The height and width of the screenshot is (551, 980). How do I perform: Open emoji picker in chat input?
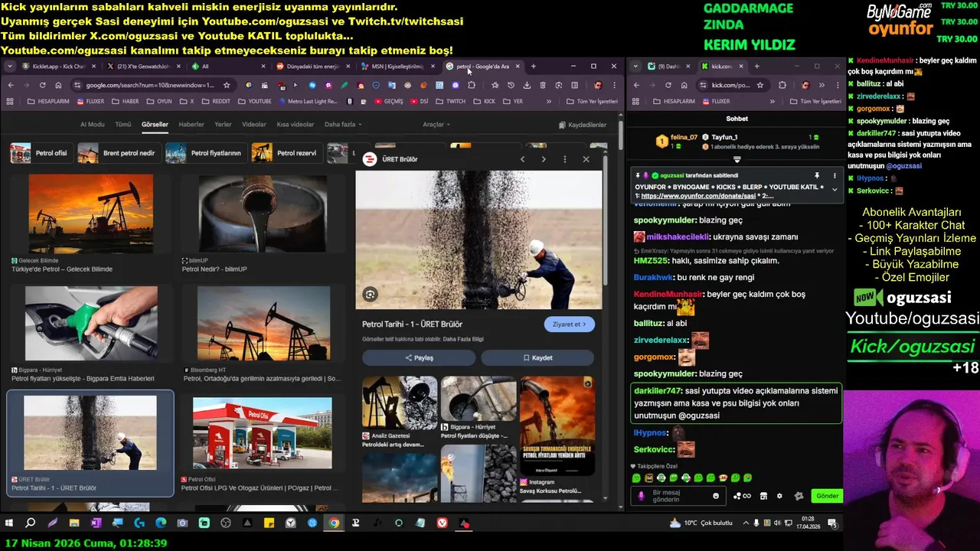click(716, 496)
